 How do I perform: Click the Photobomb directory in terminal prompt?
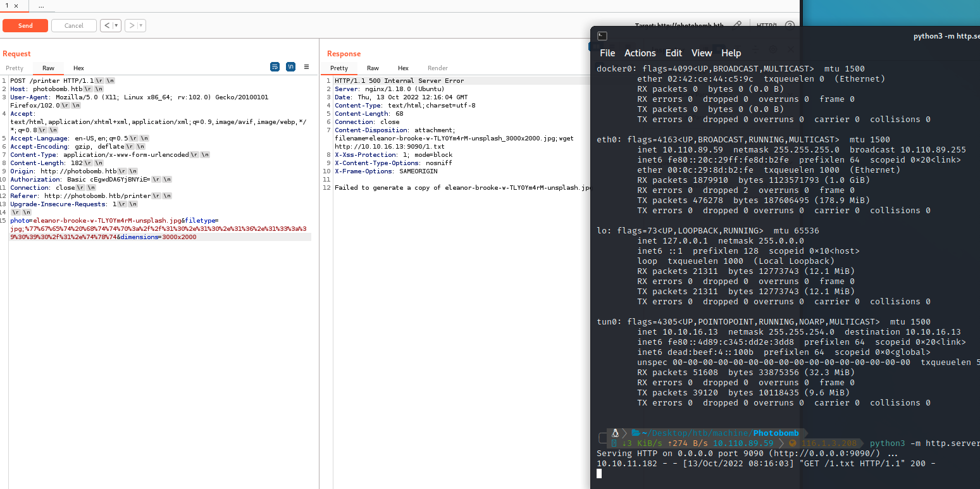click(776, 433)
